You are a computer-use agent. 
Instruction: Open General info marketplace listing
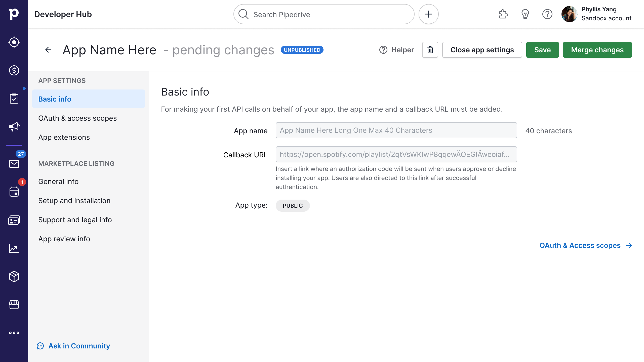pyautogui.click(x=58, y=182)
